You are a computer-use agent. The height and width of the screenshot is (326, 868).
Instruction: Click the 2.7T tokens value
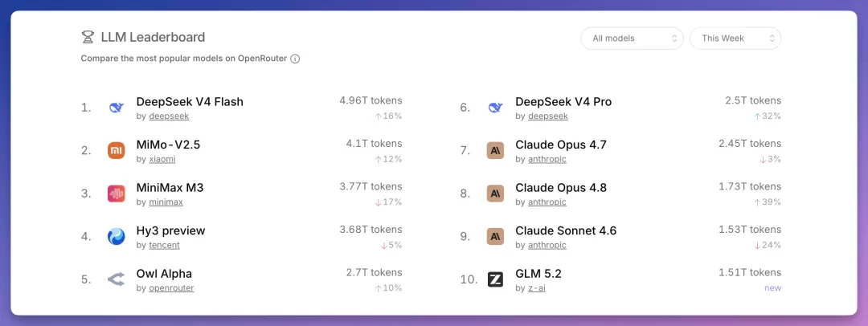[375, 272]
